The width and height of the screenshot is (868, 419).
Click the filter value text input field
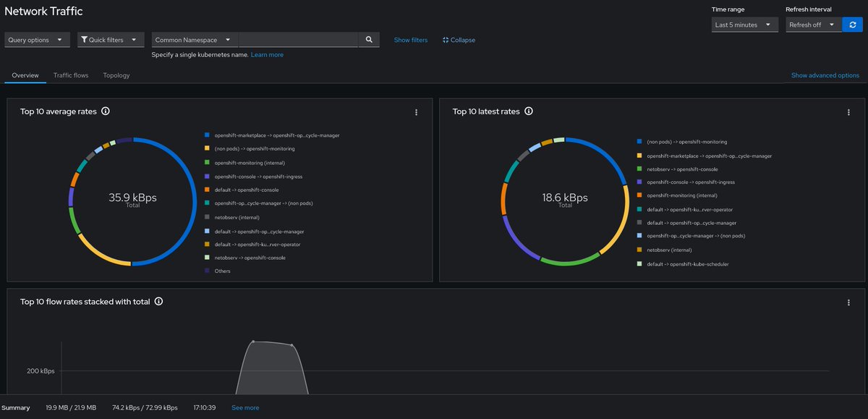tap(298, 40)
